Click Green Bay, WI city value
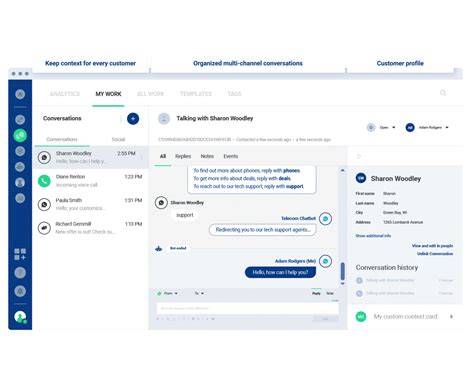 tap(395, 212)
